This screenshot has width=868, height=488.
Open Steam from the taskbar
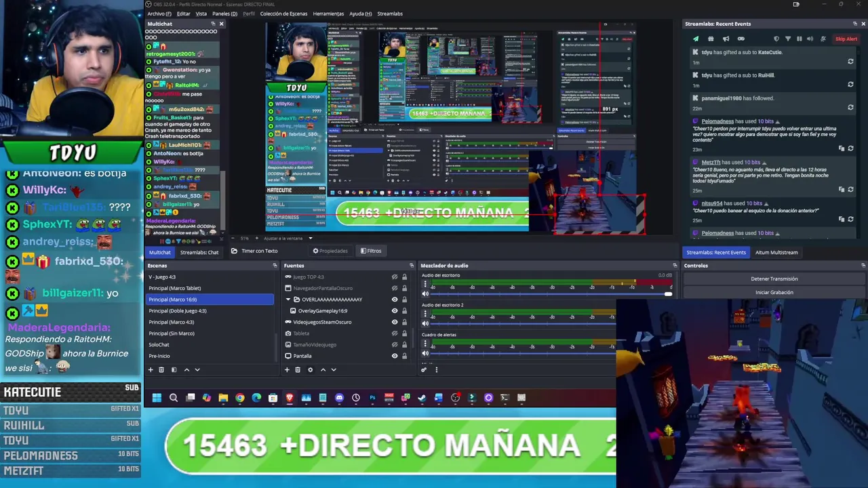422,398
